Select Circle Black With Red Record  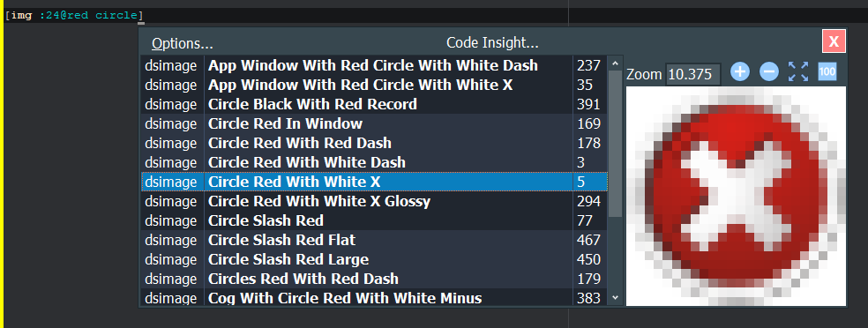click(x=374, y=105)
